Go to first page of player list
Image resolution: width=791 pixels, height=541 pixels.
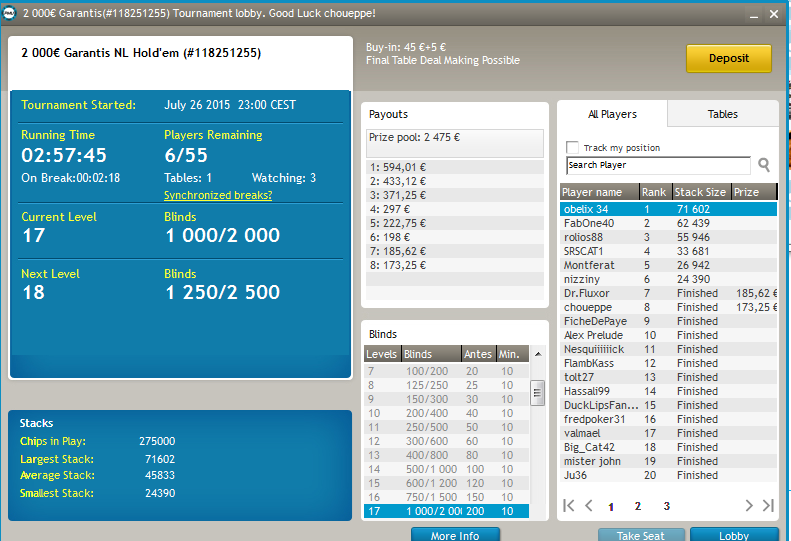[569, 506]
